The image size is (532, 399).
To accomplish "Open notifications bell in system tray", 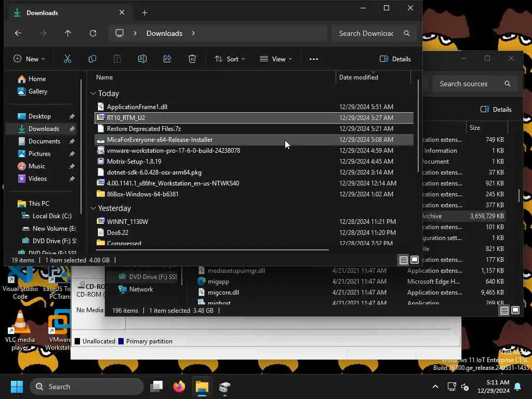I will pyautogui.click(x=518, y=387).
